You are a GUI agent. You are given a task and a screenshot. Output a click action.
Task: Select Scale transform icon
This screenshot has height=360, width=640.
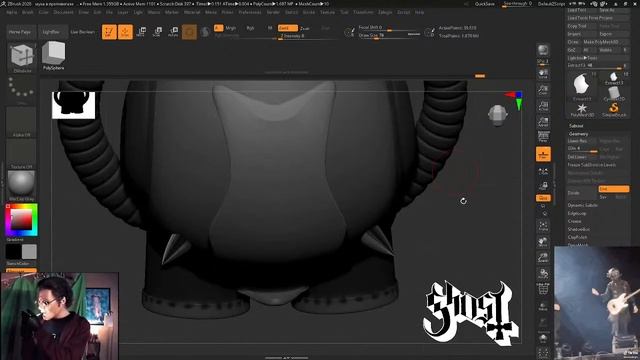tap(157, 32)
